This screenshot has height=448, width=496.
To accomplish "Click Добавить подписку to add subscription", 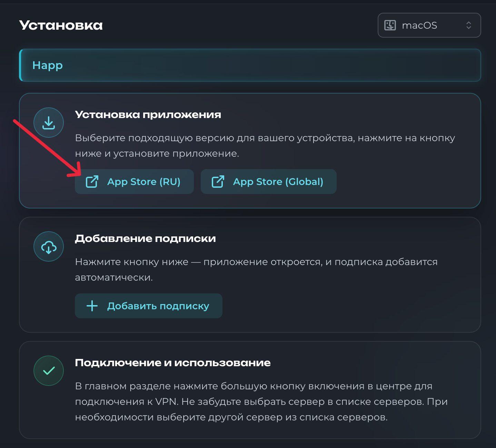I will coord(148,305).
